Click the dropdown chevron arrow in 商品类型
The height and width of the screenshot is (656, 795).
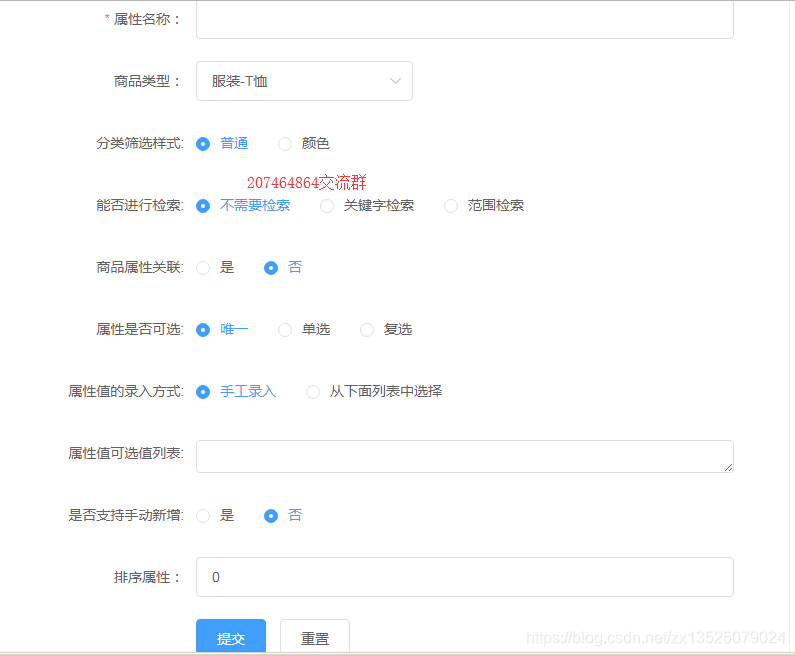point(395,81)
